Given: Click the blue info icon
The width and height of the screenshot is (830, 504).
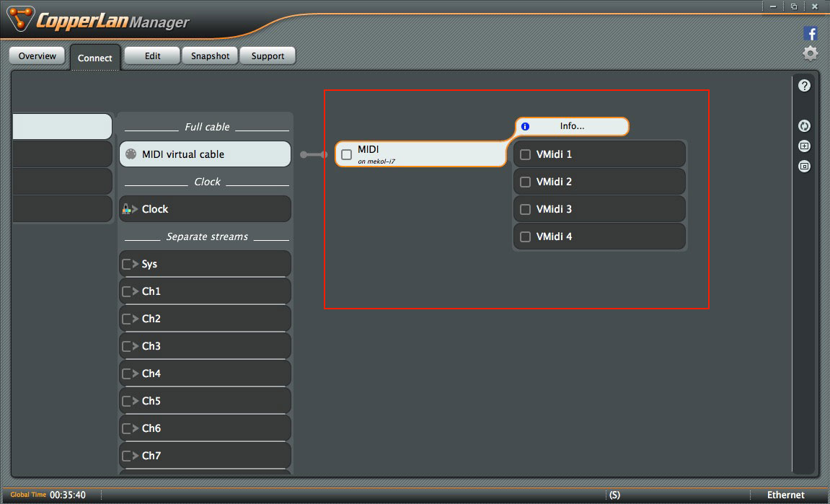Looking at the screenshot, I should [525, 126].
